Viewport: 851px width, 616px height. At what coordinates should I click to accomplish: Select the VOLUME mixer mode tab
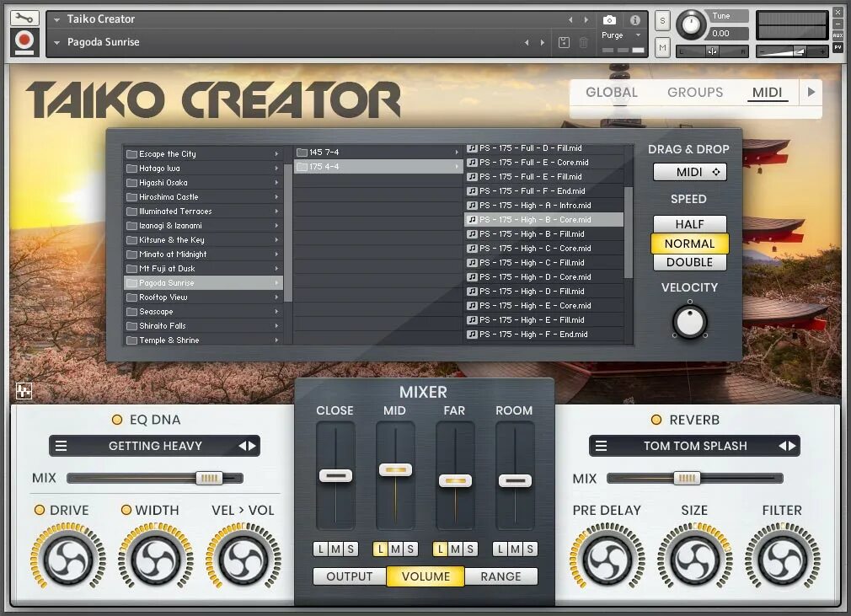[x=425, y=576]
